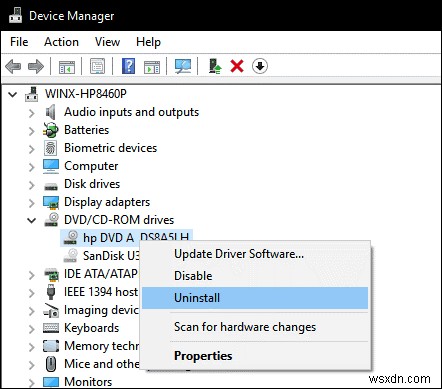The image size is (442, 389).
Task: Expand the Display adapters category
Action: click(32, 203)
